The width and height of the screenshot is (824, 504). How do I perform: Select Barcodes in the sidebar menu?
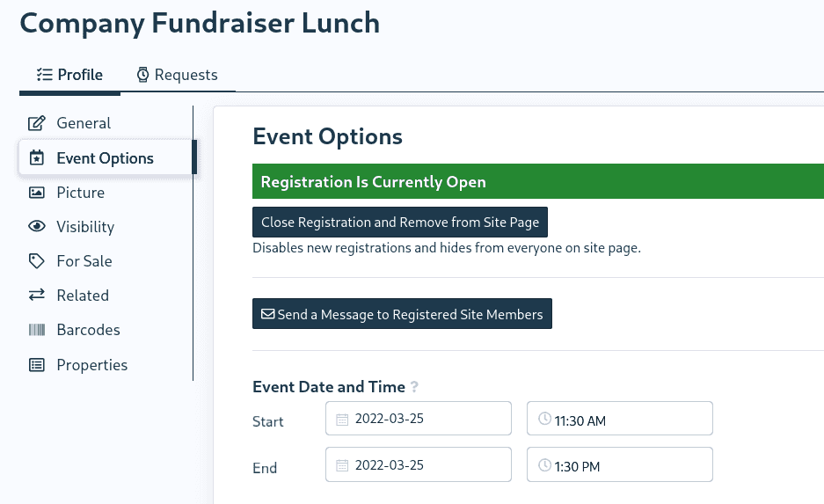click(x=88, y=330)
